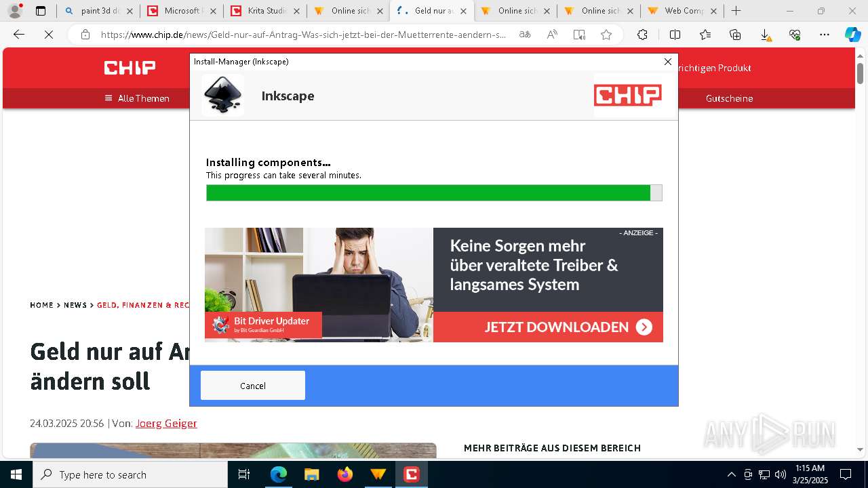The height and width of the screenshot is (488, 868).
Task: Open the Joerg Geiger author link
Action: pos(166,423)
